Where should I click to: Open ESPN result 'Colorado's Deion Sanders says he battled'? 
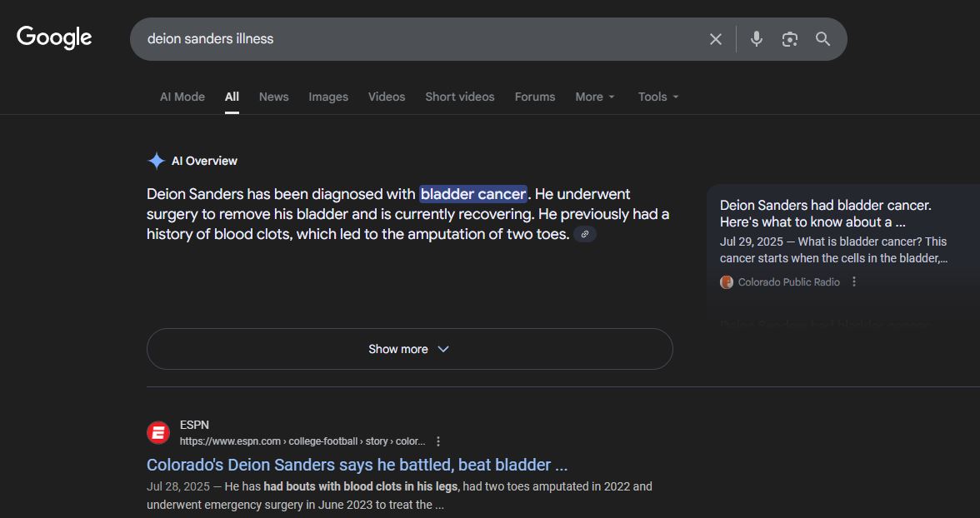(357, 465)
